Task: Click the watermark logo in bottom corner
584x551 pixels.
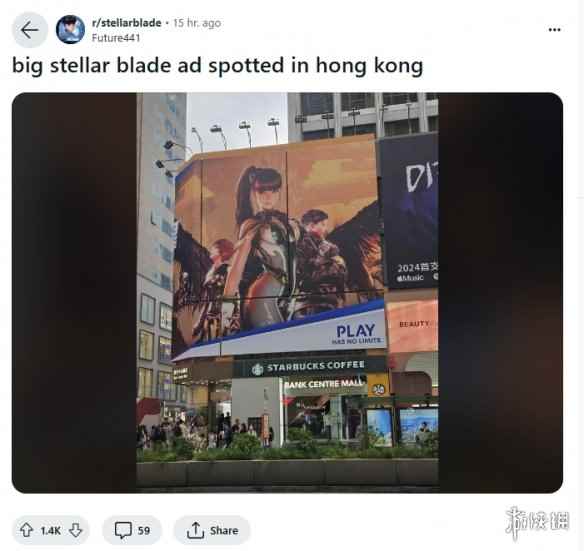Action: click(x=537, y=522)
